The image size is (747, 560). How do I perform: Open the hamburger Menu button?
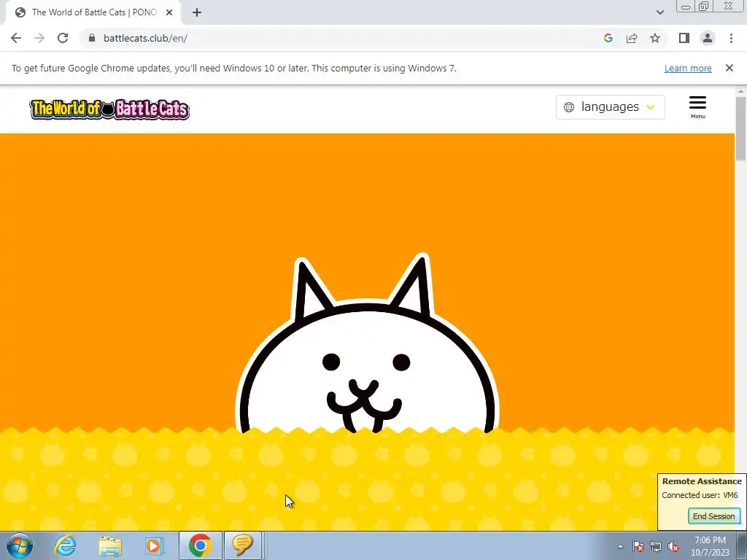[697, 107]
